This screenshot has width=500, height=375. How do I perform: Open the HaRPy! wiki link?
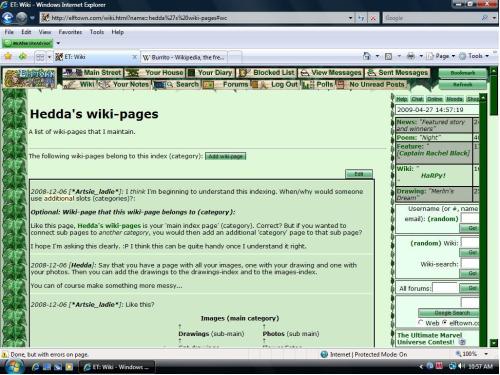433,175
